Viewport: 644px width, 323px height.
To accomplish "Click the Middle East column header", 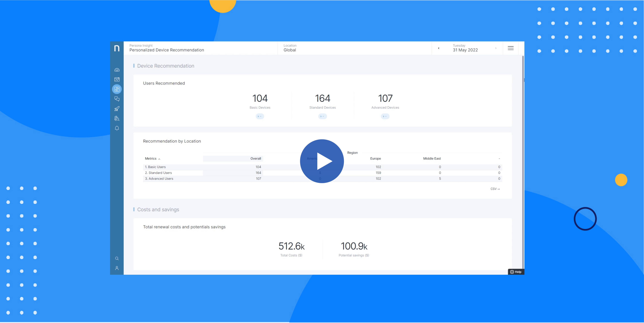I will coord(432,158).
